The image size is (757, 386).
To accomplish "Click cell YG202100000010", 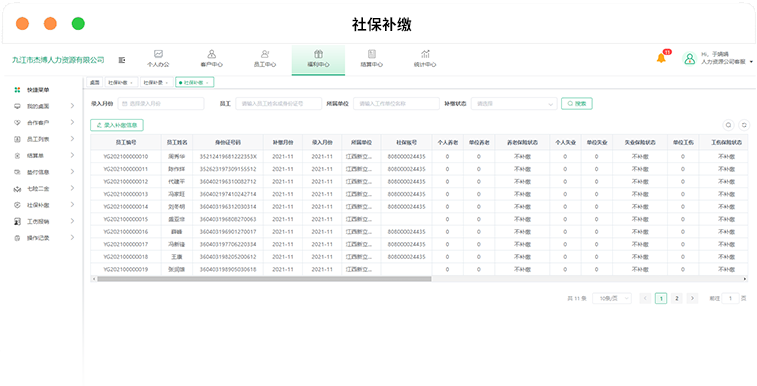I will pos(126,156).
